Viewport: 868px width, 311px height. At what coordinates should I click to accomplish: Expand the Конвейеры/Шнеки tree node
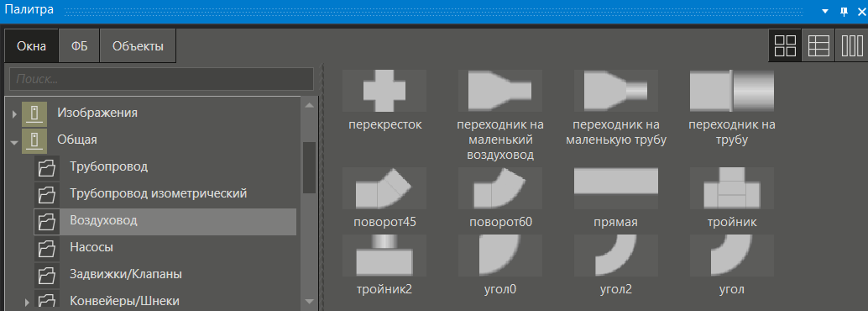coord(27,303)
